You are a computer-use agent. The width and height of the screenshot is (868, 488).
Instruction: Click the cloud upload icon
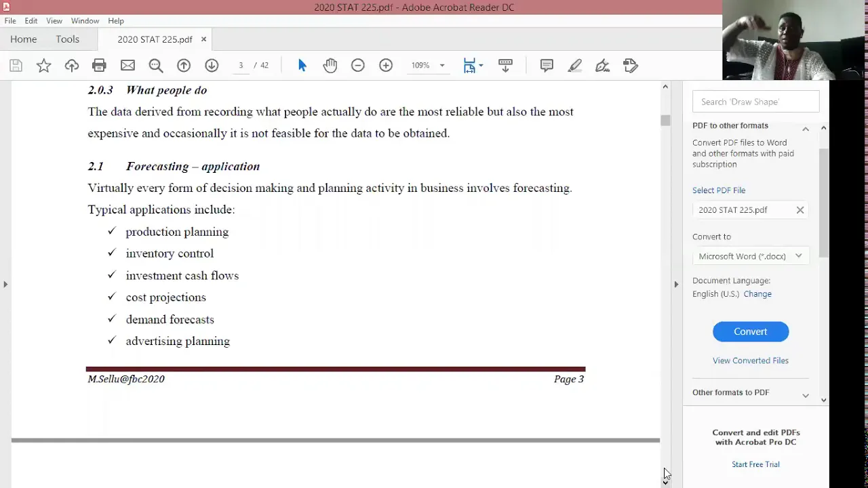[72, 66]
